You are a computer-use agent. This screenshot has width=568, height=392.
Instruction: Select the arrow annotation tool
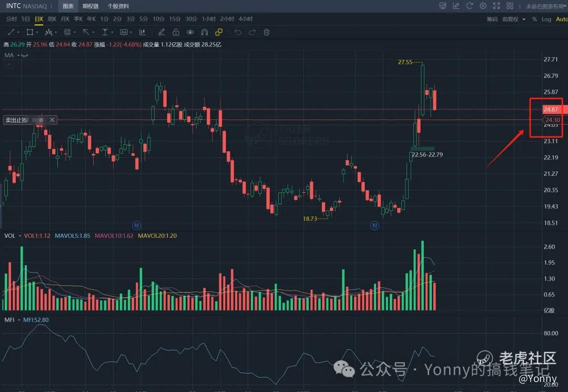(86, 32)
